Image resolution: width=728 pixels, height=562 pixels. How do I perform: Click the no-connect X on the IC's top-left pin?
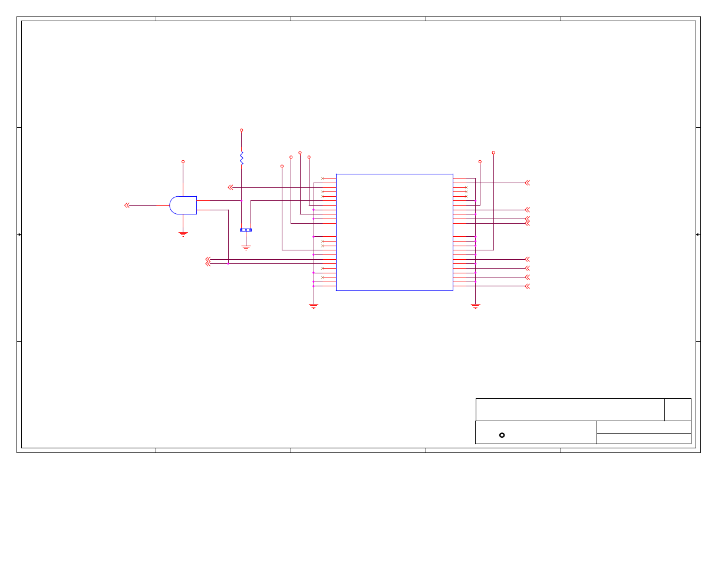[x=322, y=178]
